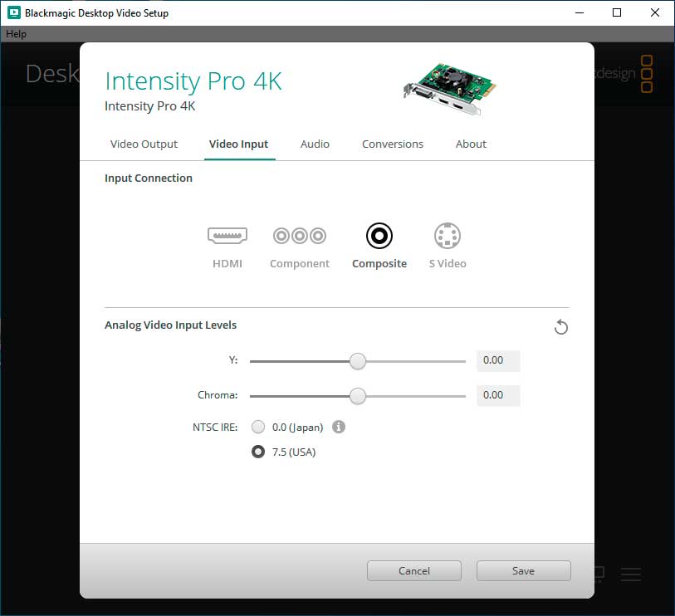Minimize the Desktop Video Setup window

click(580, 12)
